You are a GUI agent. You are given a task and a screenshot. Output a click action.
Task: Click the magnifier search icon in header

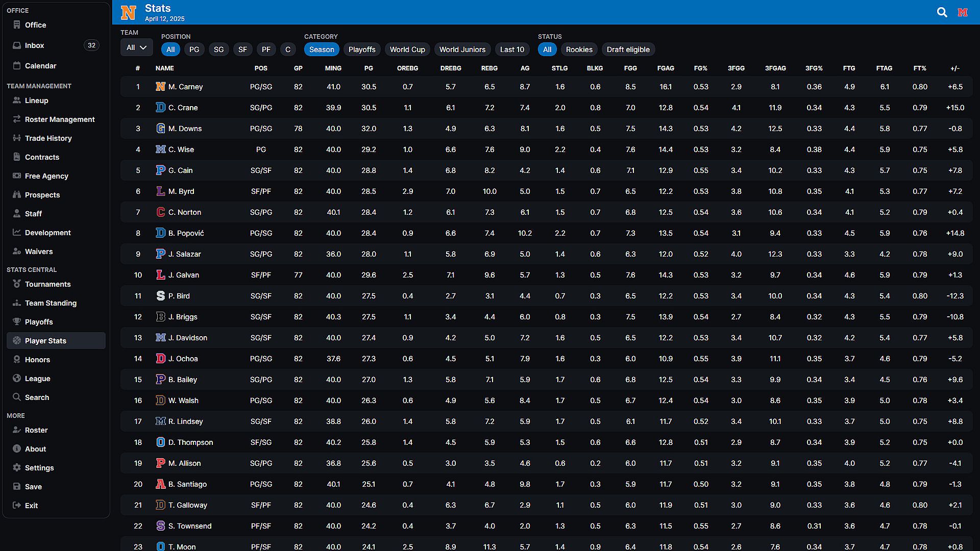[942, 12]
